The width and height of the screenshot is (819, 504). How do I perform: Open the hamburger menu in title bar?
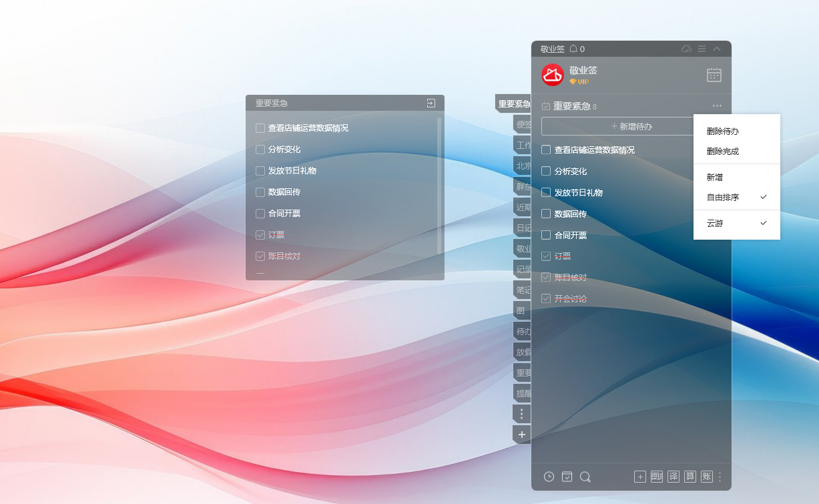tap(702, 49)
